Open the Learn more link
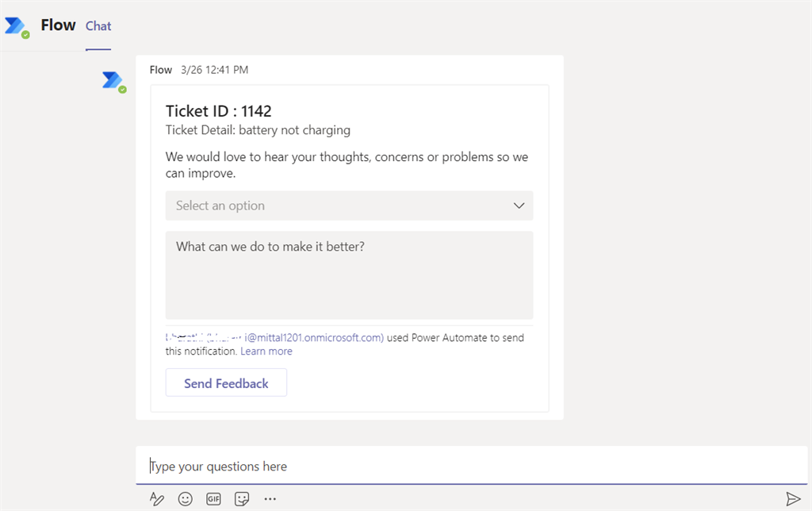Image resolution: width=812 pixels, height=511 pixels. 266,351
